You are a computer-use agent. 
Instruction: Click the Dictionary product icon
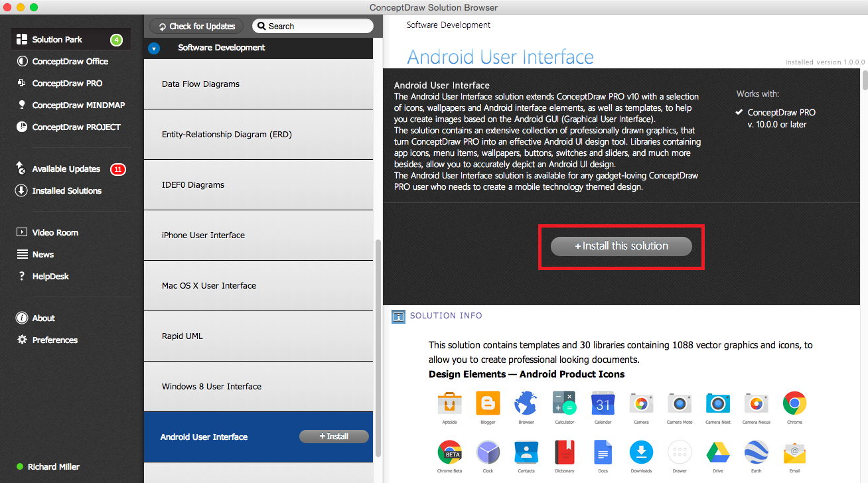565,452
